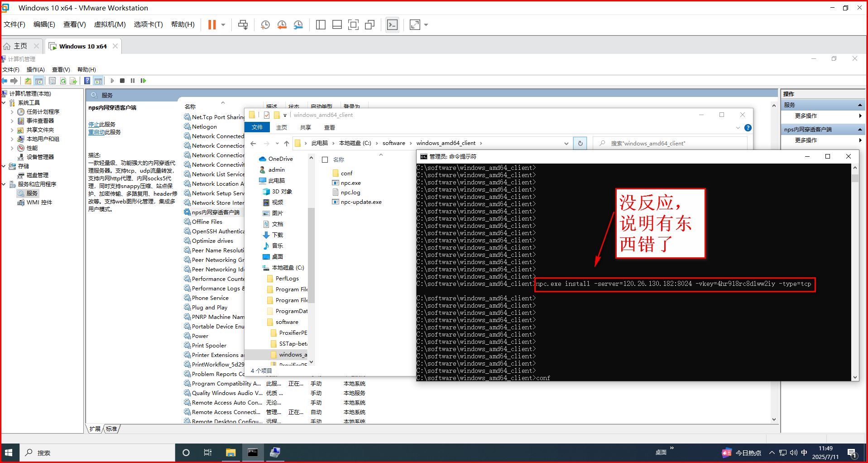Click the stretch guest display icon
Viewport: 868px width, 463px height.
click(415, 25)
